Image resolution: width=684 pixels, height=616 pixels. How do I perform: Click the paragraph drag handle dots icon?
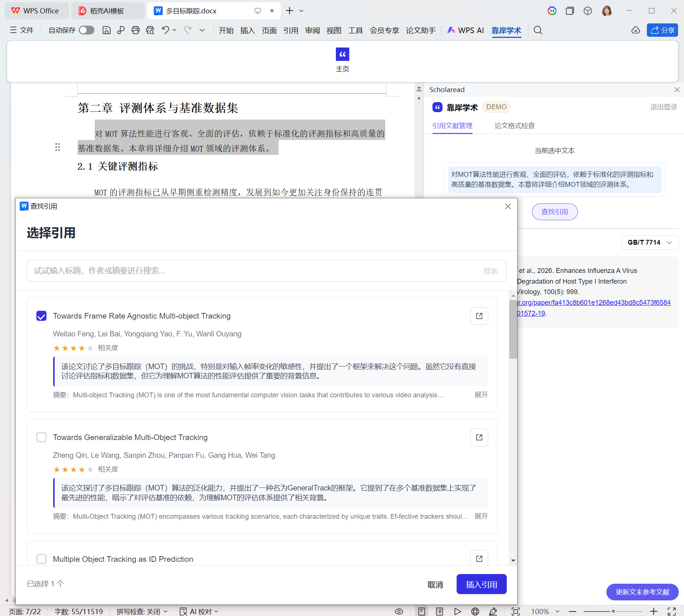pyautogui.click(x=58, y=147)
